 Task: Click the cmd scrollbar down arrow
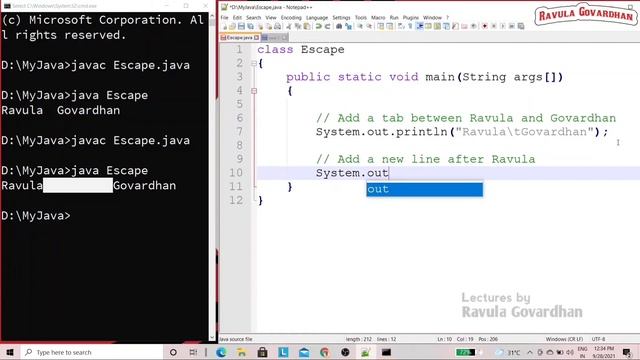[x=212, y=338]
